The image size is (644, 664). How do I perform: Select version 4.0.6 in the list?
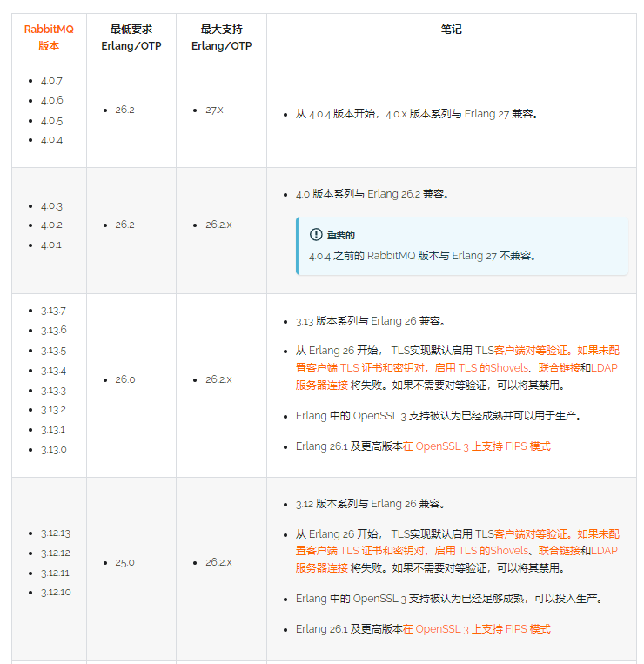click(x=51, y=100)
